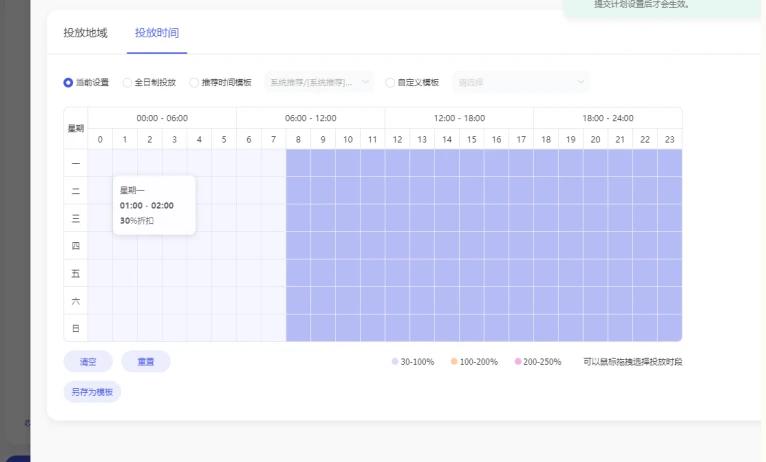The height and width of the screenshot is (462, 766).
Task: Click the pink 200-250% legend dot
Action: tap(518, 361)
